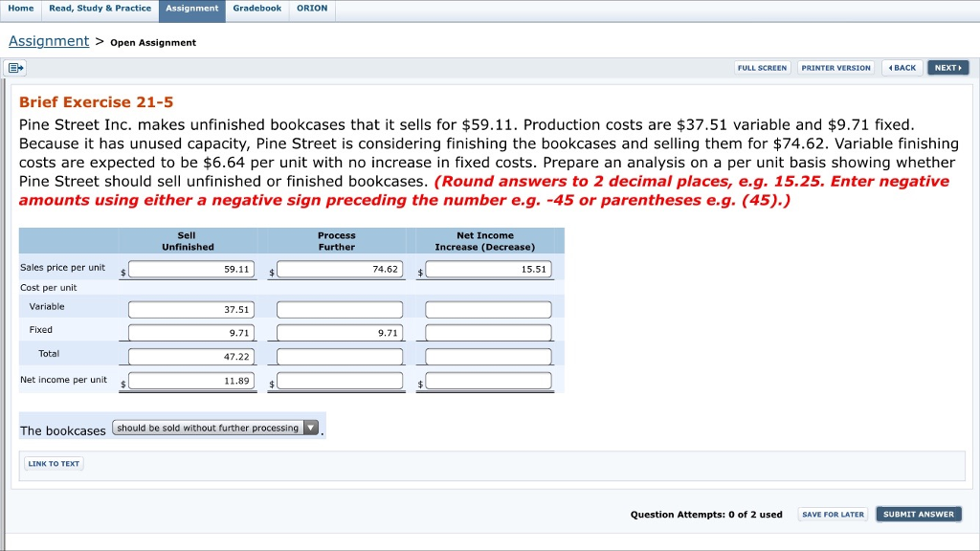Open the PRINTER VERSION view
The height and width of the screenshot is (551, 980).
tap(835, 68)
